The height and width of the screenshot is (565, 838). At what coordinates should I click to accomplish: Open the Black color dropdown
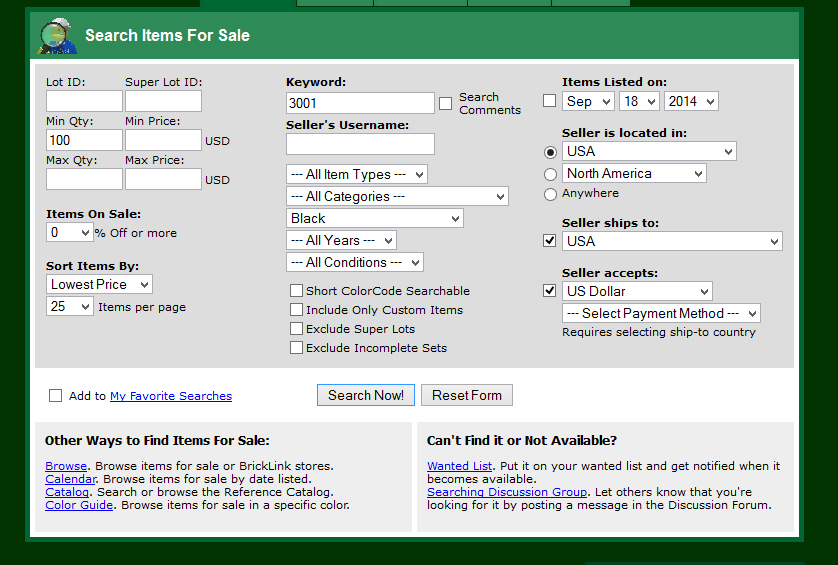pyautogui.click(x=375, y=218)
